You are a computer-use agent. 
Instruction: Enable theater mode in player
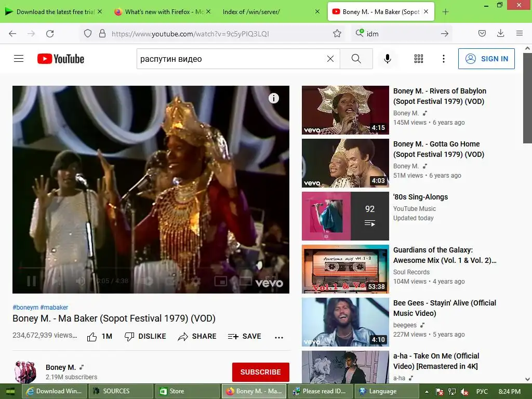point(245,281)
